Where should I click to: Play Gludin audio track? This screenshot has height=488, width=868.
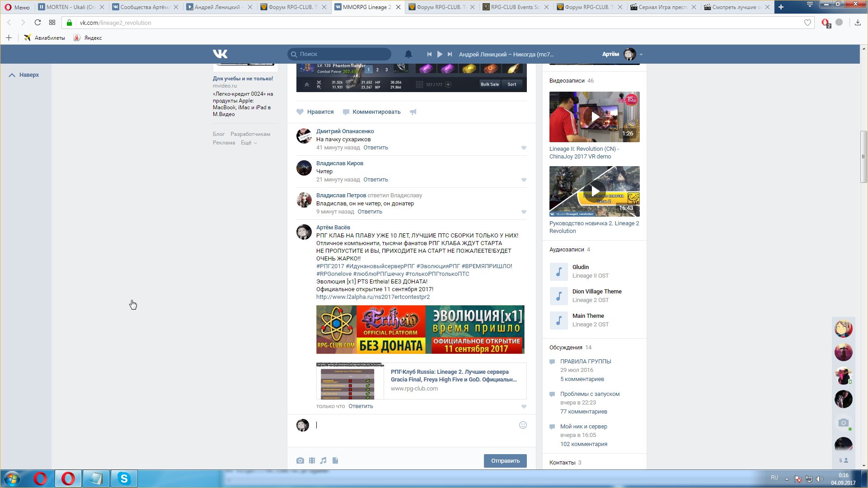click(558, 272)
